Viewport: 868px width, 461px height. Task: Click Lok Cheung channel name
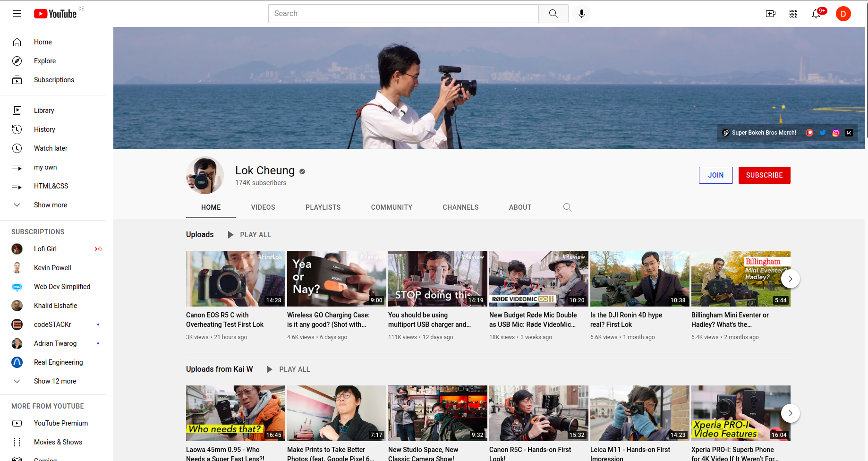(265, 171)
